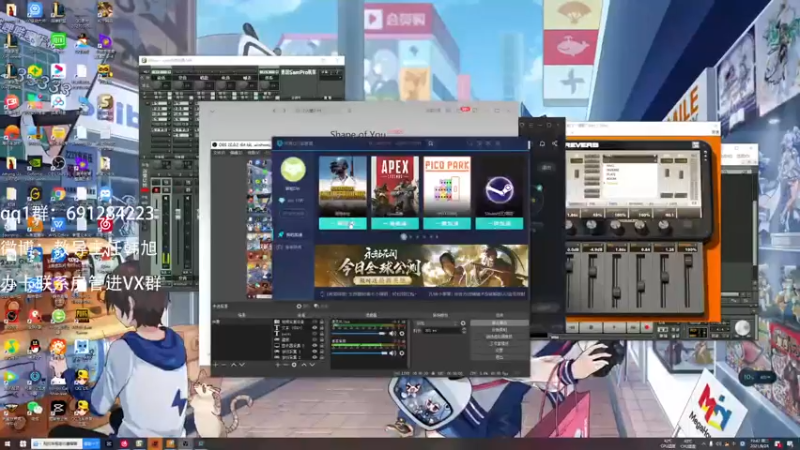Viewport: 800px width, 450px height.
Task: Click the bell icon in dark player window
Action: [542, 144]
